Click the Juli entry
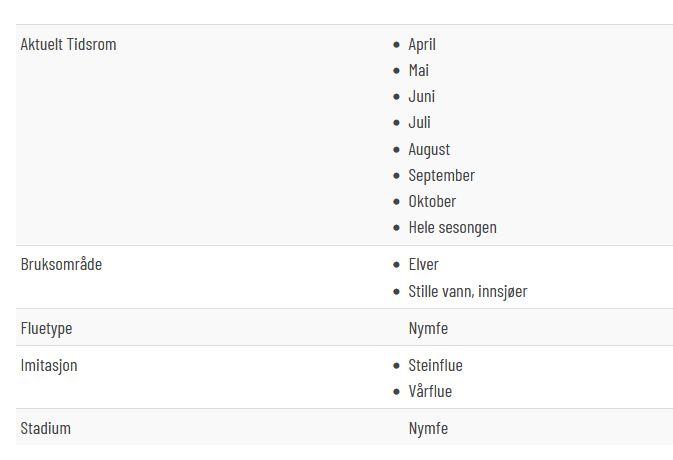673x460 pixels. coord(419,122)
